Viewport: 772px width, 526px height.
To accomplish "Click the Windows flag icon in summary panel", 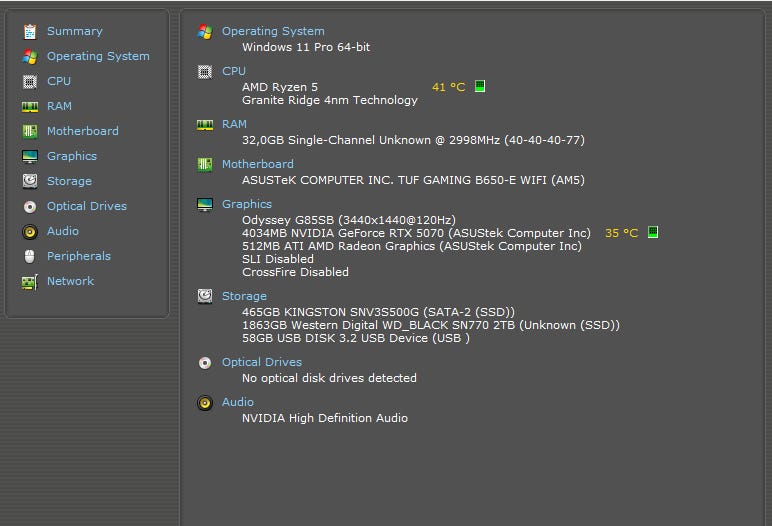I will (x=205, y=32).
